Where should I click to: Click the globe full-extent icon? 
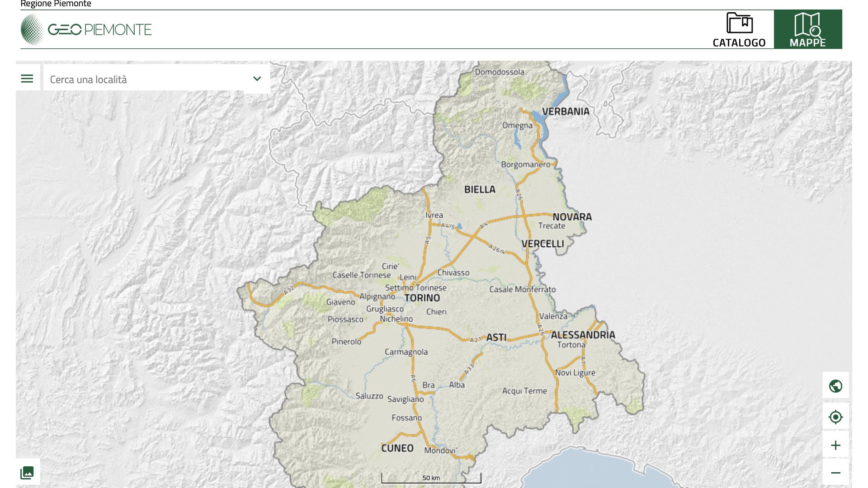(x=835, y=386)
